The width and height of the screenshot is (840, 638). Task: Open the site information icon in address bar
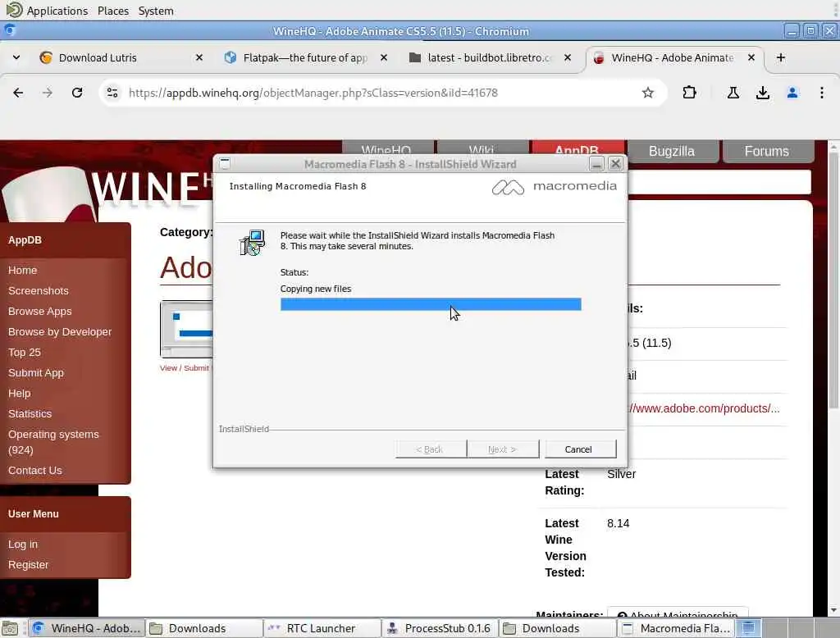[x=112, y=93]
